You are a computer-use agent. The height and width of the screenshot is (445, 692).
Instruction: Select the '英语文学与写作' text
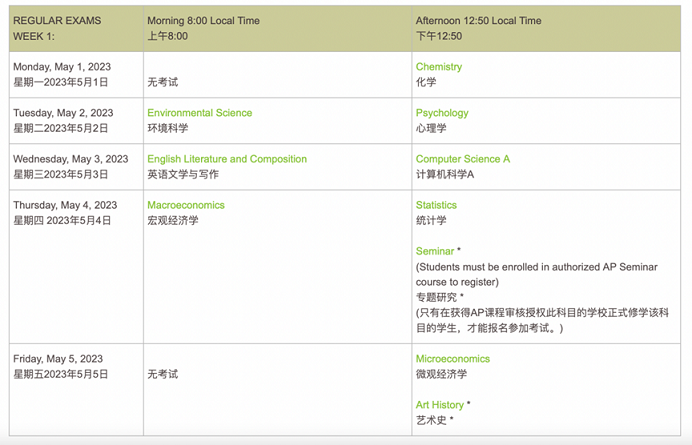point(183,174)
